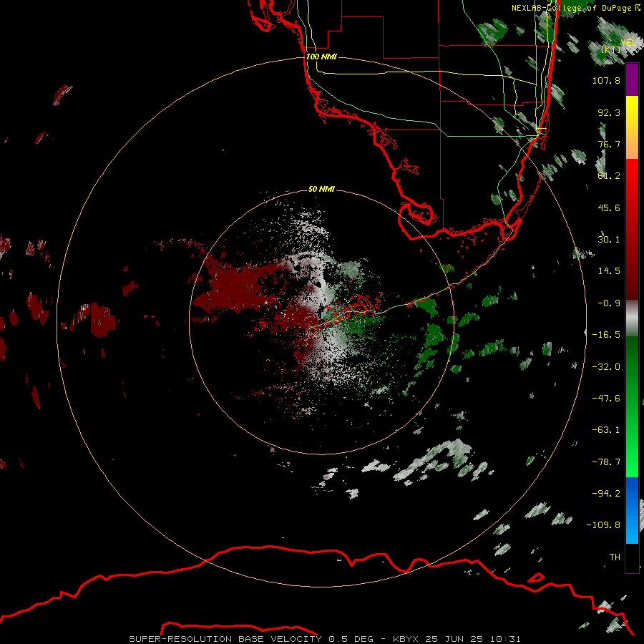Click the 92.3 velocity scale value
Viewport: 644px width, 644px height.
[x=609, y=112]
